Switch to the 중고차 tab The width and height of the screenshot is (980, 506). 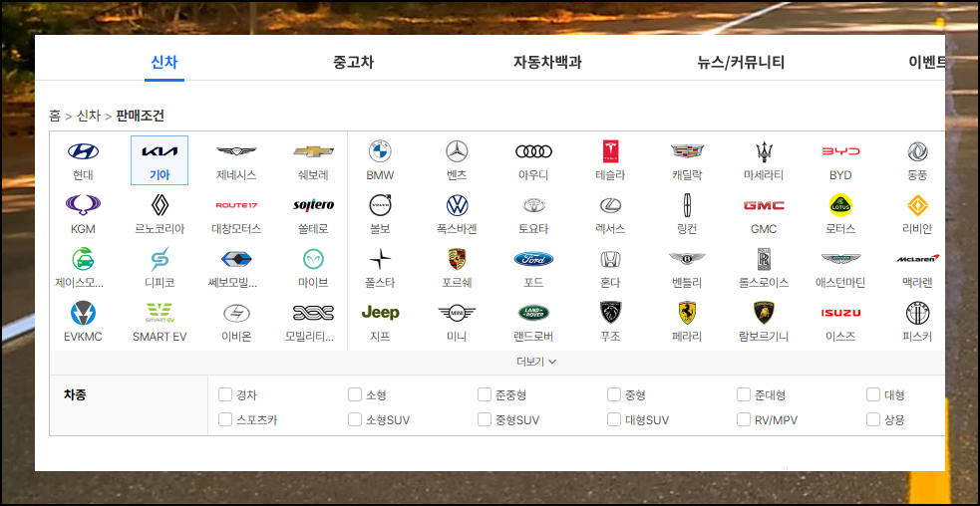[354, 62]
